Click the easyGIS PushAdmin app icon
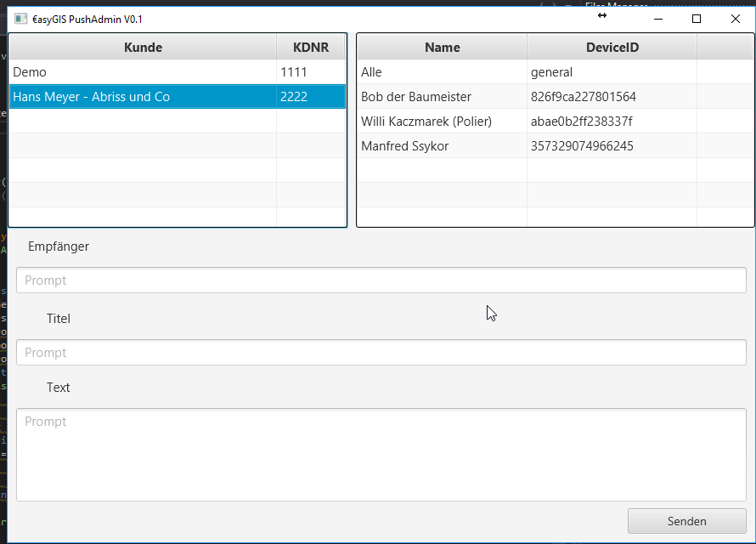The height and width of the screenshot is (544, 756). coord(20,19)
